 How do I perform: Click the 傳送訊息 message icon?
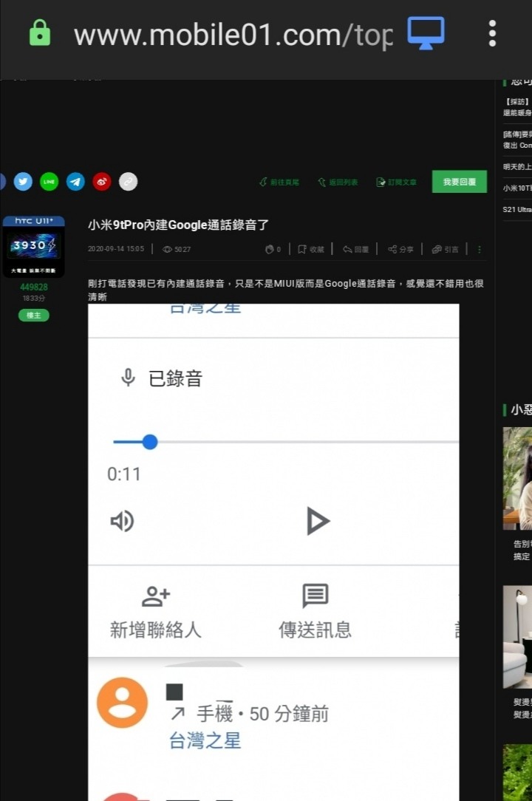[x=316, y=596]
